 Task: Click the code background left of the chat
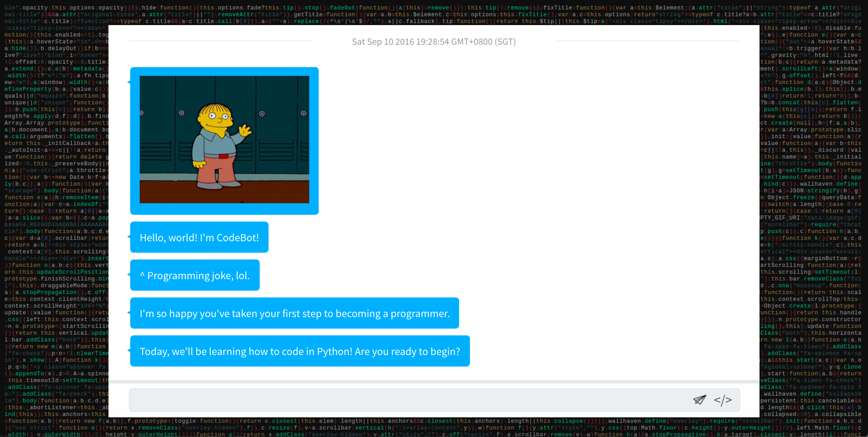click(54, 217)
